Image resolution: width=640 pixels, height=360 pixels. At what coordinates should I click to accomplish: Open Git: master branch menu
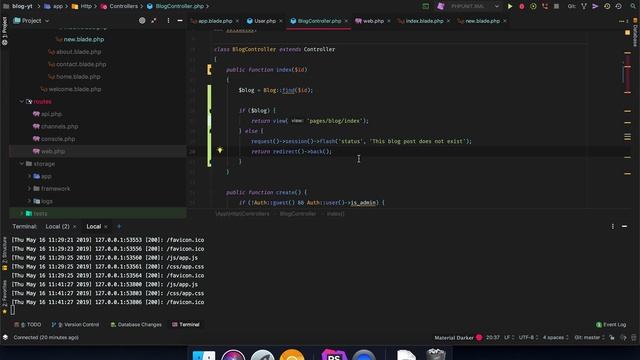pyautogui.click(x=589, y=338)
